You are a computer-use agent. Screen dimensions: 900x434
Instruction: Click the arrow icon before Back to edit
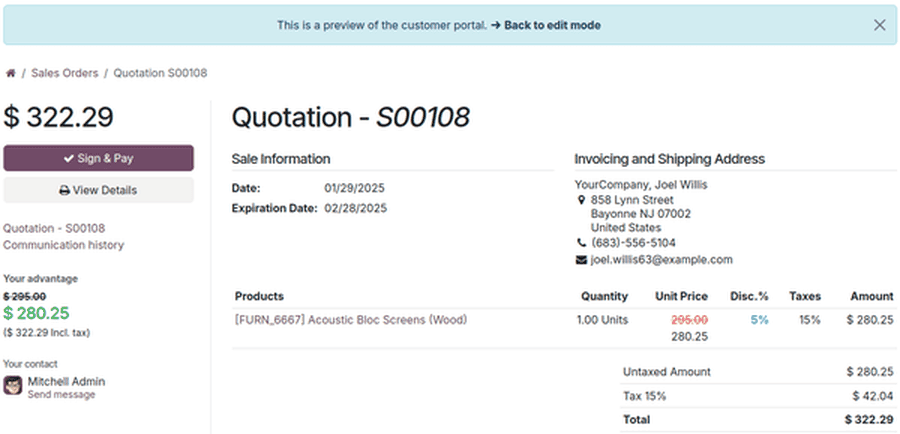point(496,25)
